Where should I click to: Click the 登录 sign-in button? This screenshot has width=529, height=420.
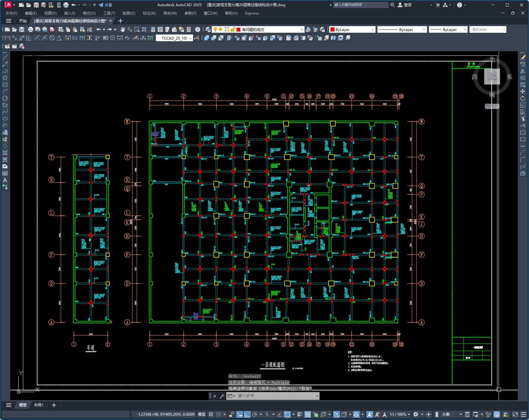[x=405, y=5]
